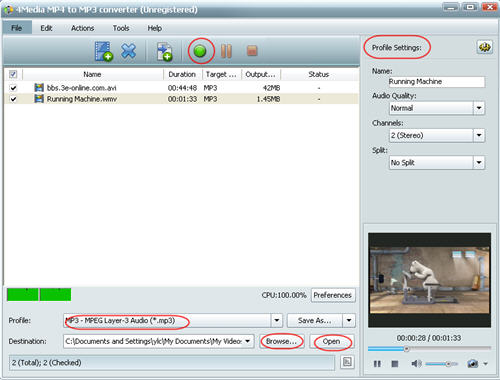Start conversion with green round button
500x380 pixels.
[x=200, y=51]
